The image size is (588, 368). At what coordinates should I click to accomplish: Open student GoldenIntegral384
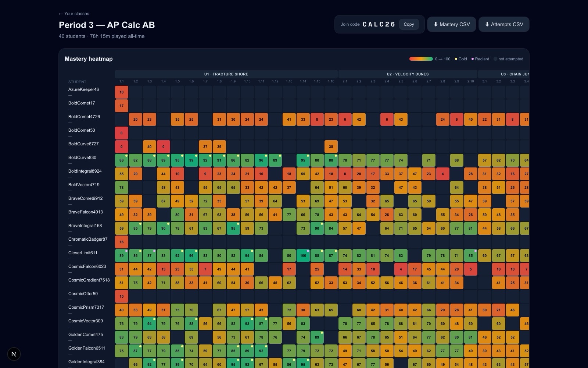pos(86,362)
